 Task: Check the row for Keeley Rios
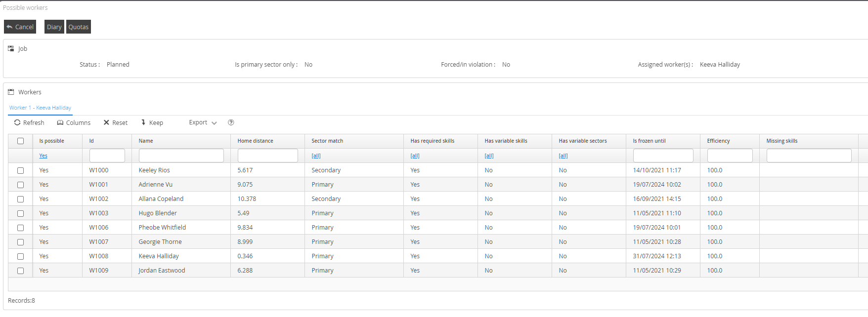tap(20, 170)
